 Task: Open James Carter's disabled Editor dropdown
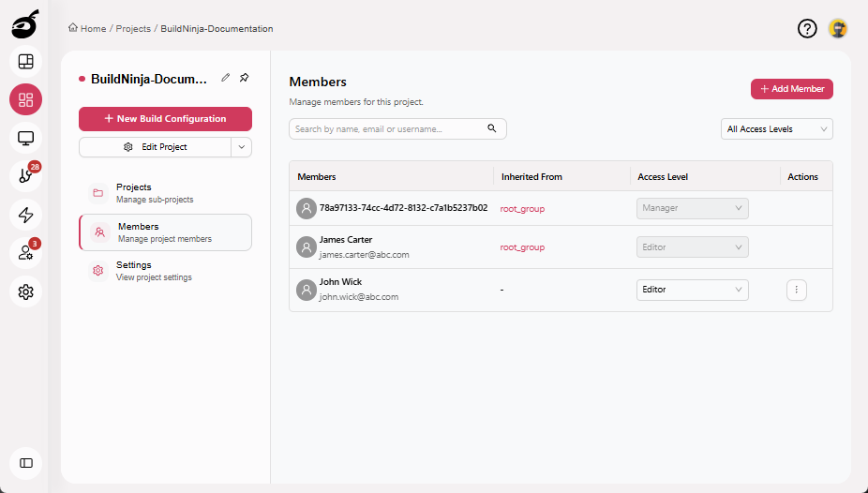point(692,246)
